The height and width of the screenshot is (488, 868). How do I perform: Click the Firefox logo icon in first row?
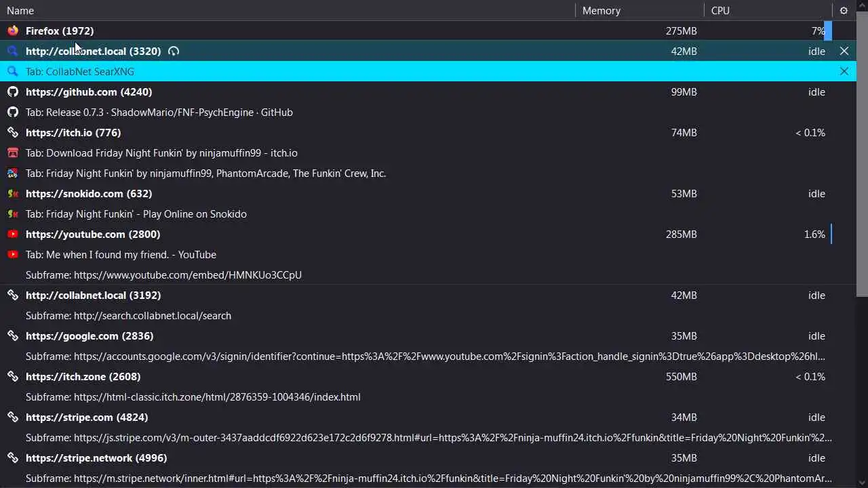point(12,30)
